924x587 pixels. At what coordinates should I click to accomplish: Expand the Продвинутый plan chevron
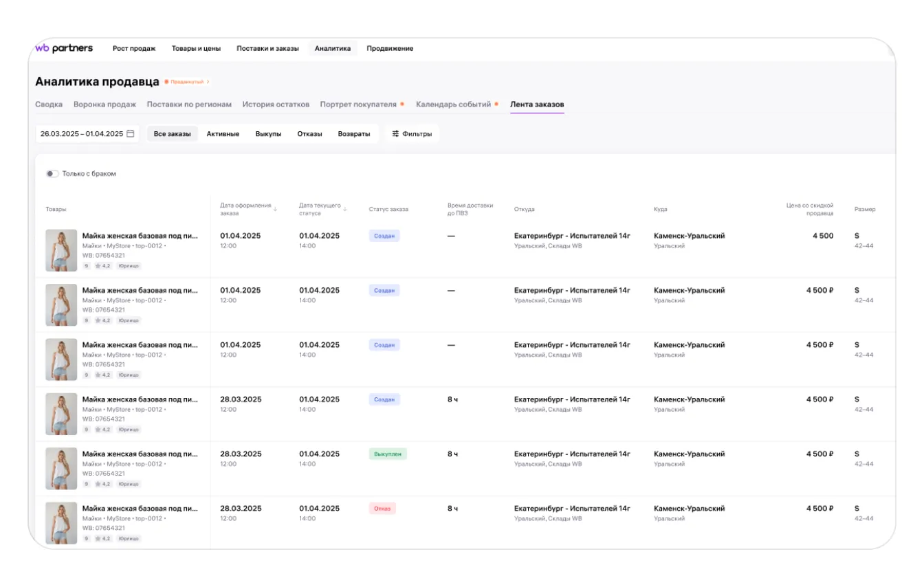pos(208,82)
